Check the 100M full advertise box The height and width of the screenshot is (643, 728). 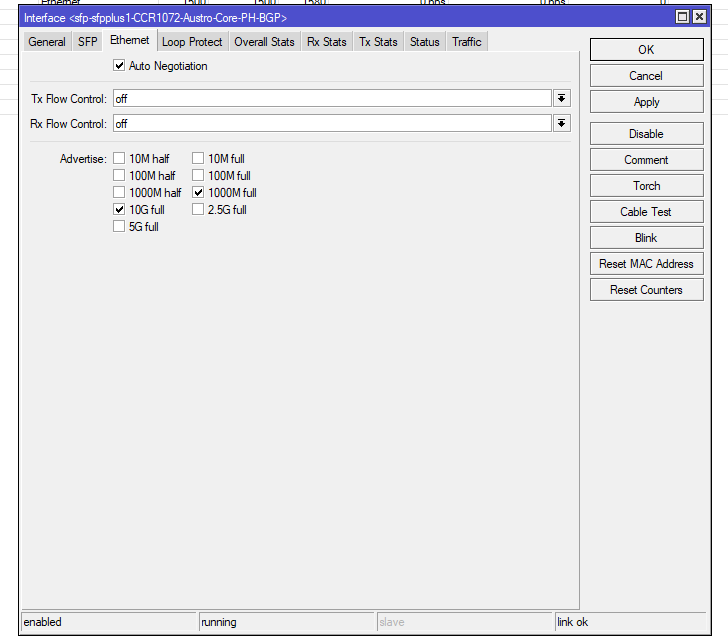(x=198, y=175)
